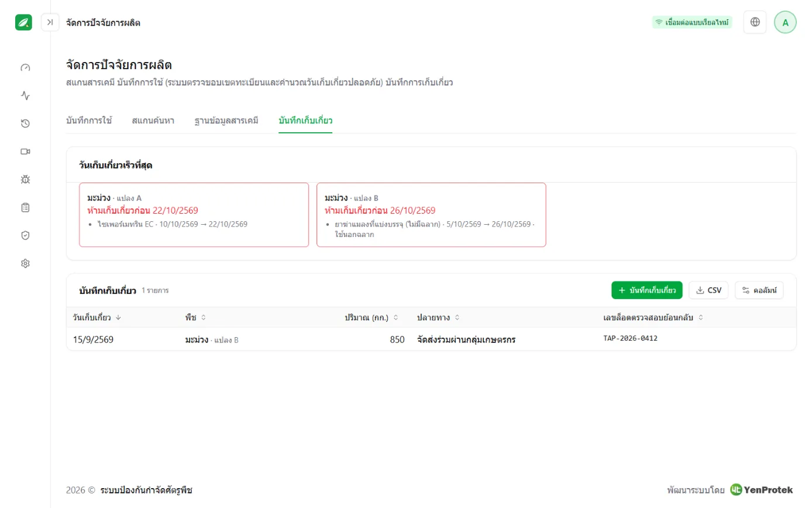Export the harvest records as CSV
Viewport: 812px width, 508px height.
point(708,290)
